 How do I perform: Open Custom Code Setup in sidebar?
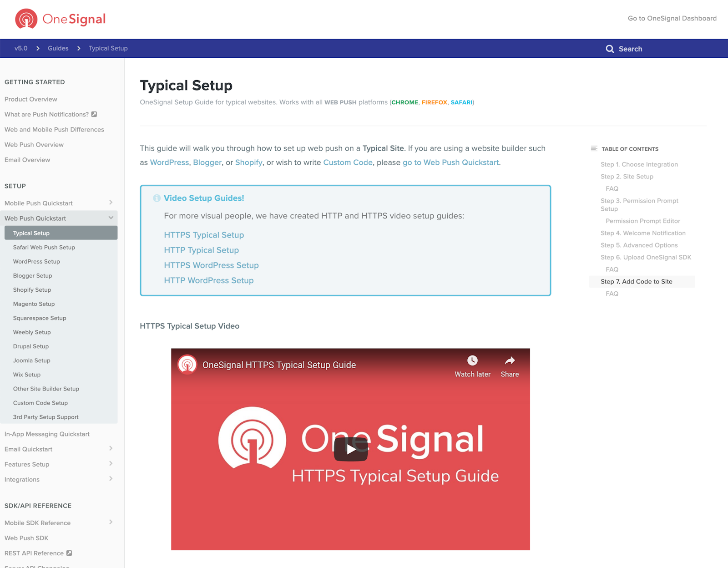pos(40,402)
